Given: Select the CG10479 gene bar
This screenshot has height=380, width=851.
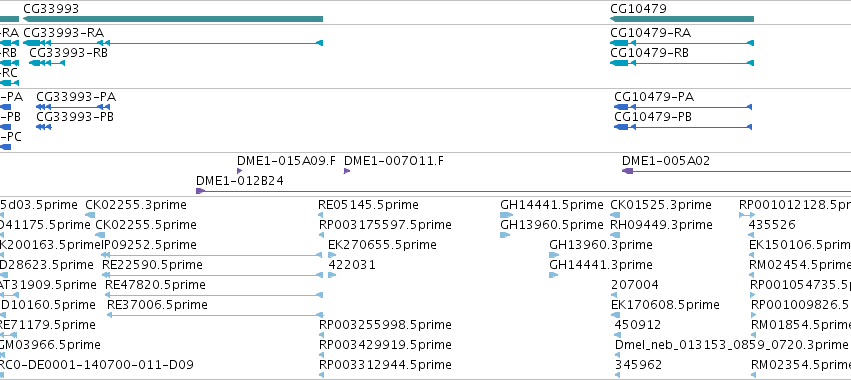Looking at the screenshot, I should (x=682, y=19).
